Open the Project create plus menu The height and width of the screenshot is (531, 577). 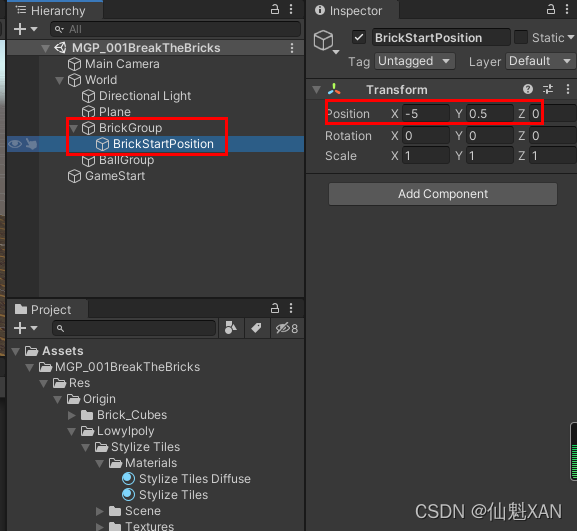pos(25,328)
